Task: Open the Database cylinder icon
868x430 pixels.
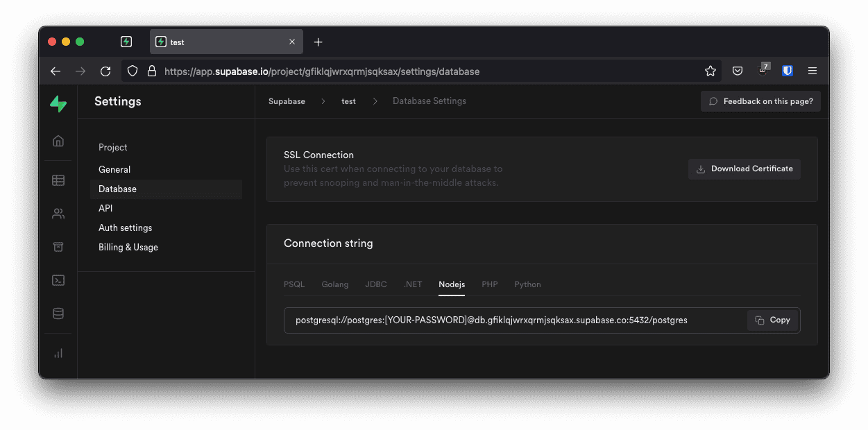Action: point(58,313)
